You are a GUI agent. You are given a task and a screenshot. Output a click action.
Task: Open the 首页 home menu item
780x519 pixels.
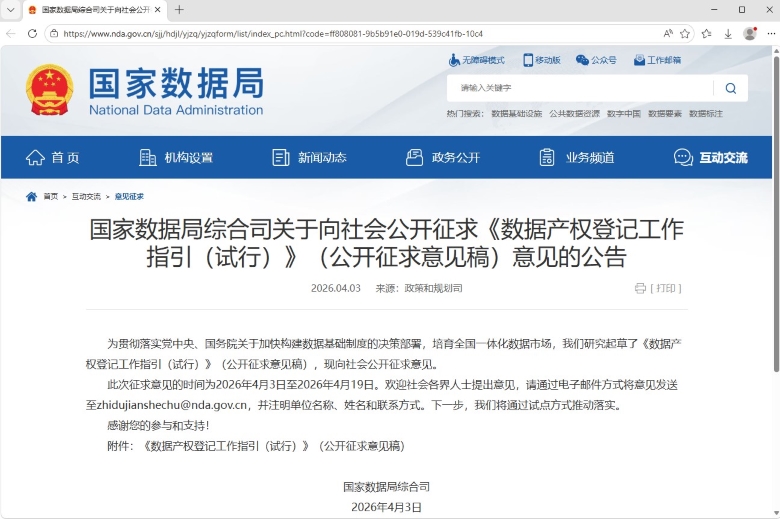click(x=52, y=157)
